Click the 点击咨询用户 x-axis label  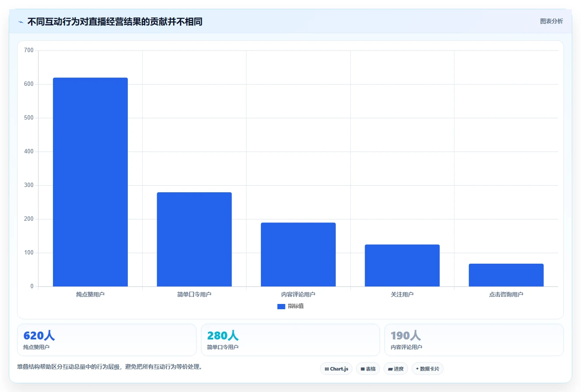[x=506, y=294]
